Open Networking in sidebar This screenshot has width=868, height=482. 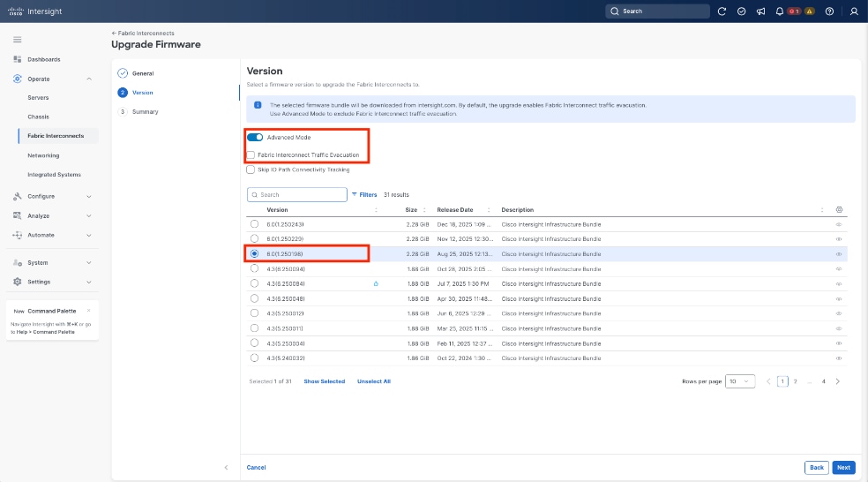pyautogui.click(x=43, y=155)
